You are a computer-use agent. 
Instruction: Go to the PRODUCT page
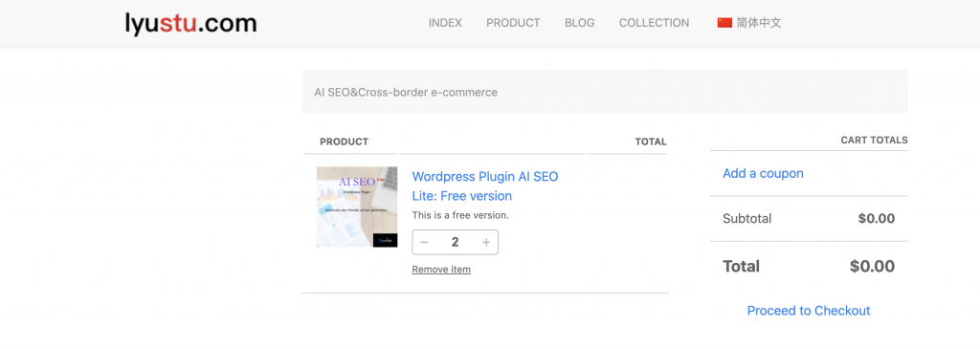(x=513, y=23)
